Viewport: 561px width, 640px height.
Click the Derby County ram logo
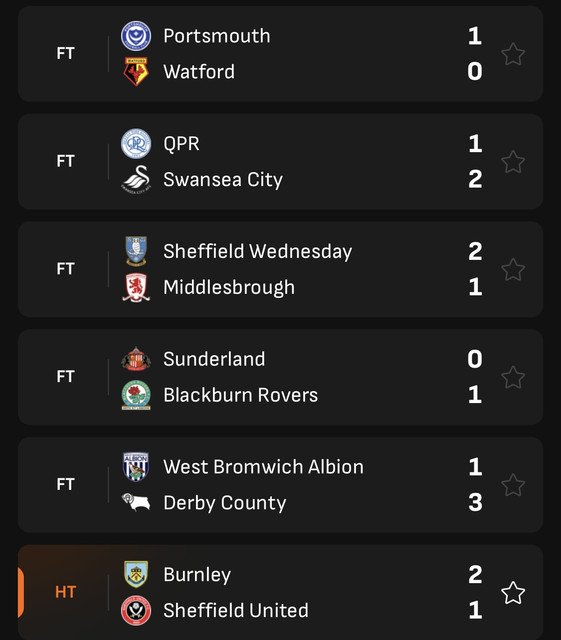tap(136, 502)
